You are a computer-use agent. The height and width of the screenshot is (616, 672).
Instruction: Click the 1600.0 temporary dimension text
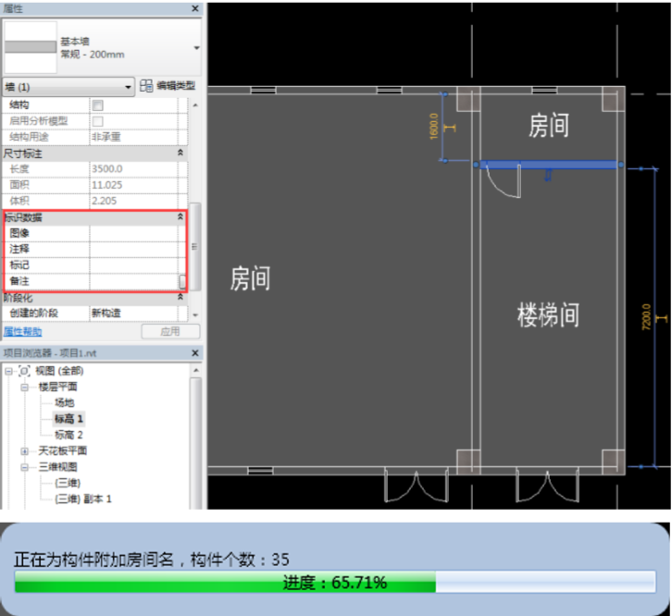click(434, 127)
